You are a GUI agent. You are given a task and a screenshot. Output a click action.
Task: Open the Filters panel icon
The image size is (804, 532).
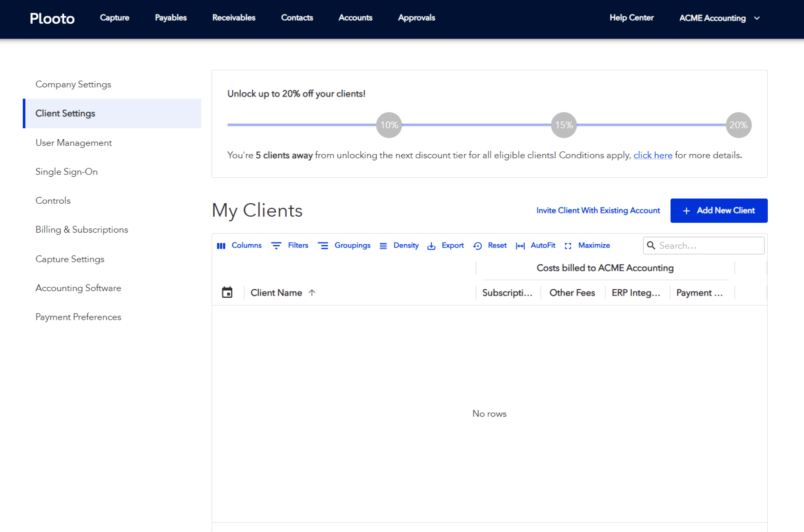coord(276,246)
